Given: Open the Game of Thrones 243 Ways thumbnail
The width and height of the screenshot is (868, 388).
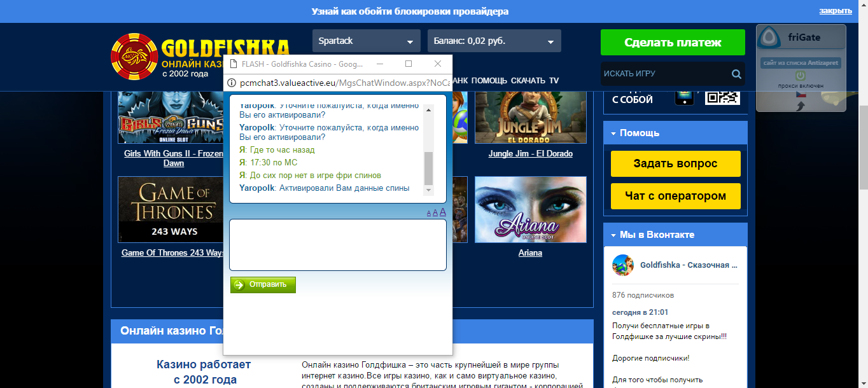Looking at the screenshot, I should pyautogui.click(x=172, y=209).
